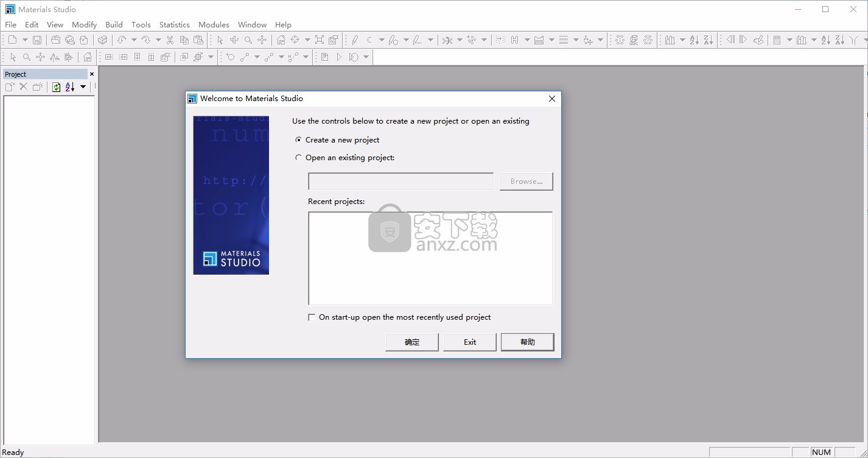Expand the Undo history dropdown arrow
This screenshot has height=458, width=868.
(x=134, y=40)
